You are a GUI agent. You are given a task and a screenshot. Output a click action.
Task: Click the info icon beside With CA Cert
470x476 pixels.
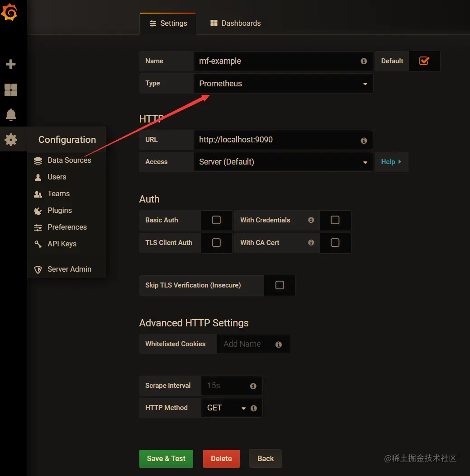coord(311,242)
